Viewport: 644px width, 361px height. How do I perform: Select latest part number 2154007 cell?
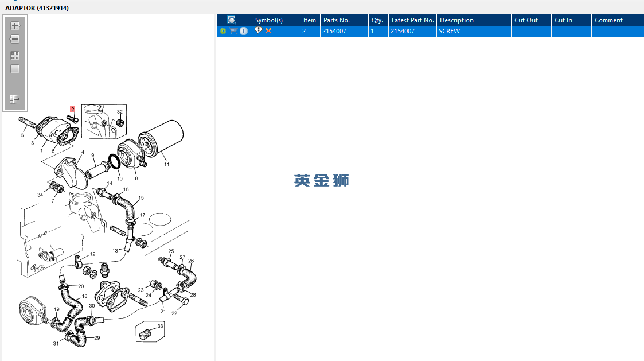pyautogui.click(x=412, y=31)
